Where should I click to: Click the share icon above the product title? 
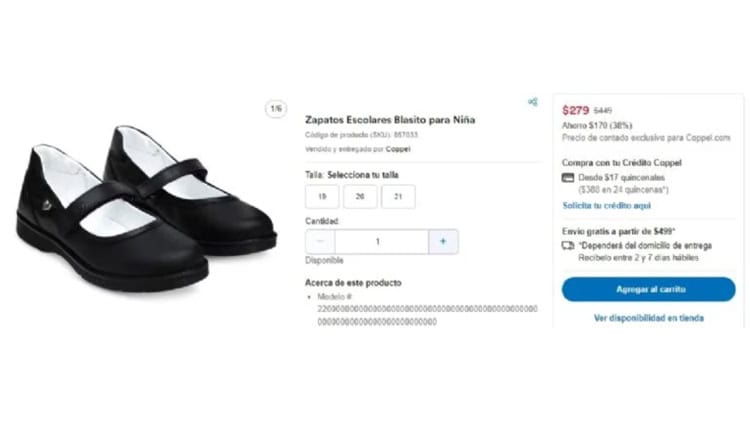pos(533,101)
